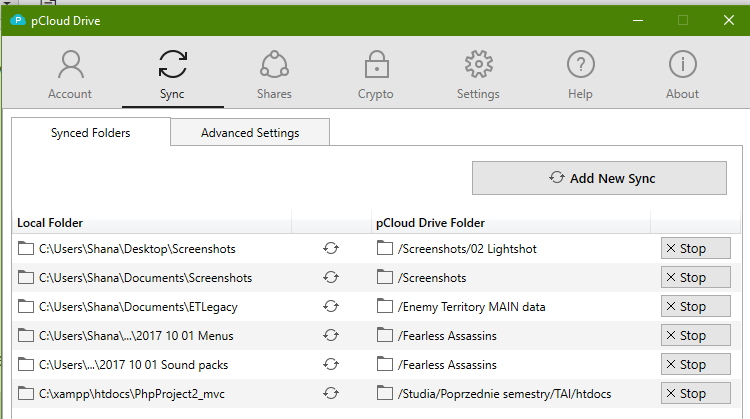The height and width of the screenshot is (419, 750).
Task: Click the Add New Sync button
Action: pyautogui.click(x=599, y=178)
